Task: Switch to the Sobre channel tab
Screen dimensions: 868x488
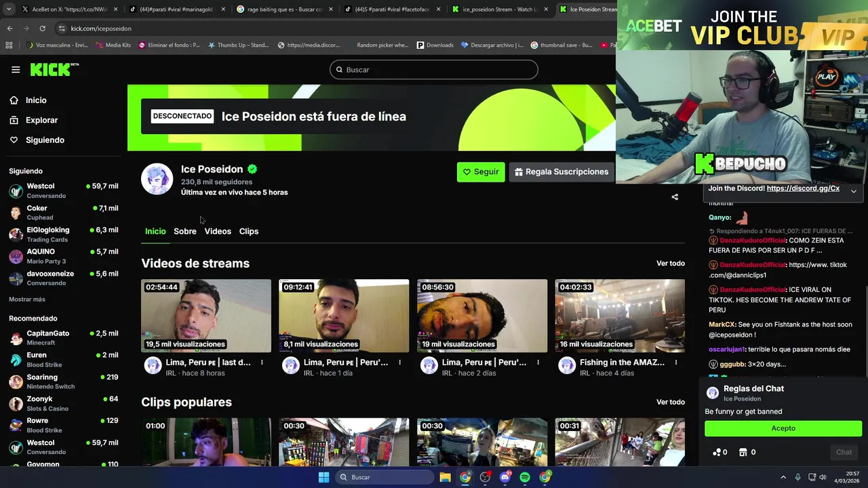Action: [x=185, y=231]
